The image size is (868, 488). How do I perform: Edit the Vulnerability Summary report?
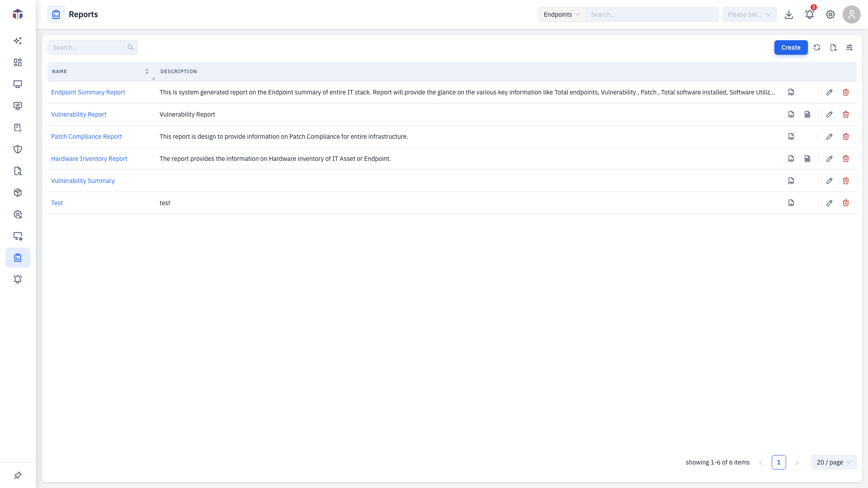830,181
